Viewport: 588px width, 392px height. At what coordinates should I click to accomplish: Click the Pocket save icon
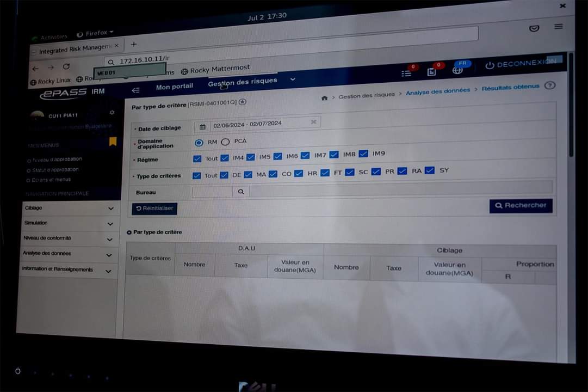click(x=534, y=28)
